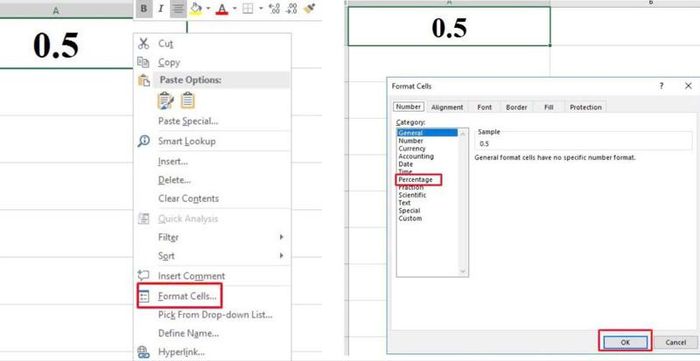Click the borders icon in mini toolbar

tap(248, 8)
